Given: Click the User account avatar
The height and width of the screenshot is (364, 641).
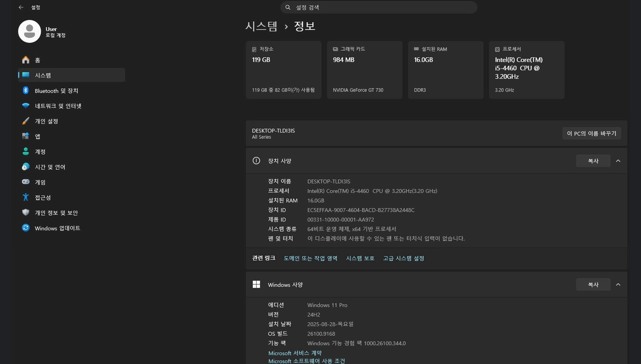Looking at the screenshot, I should 30,32.
